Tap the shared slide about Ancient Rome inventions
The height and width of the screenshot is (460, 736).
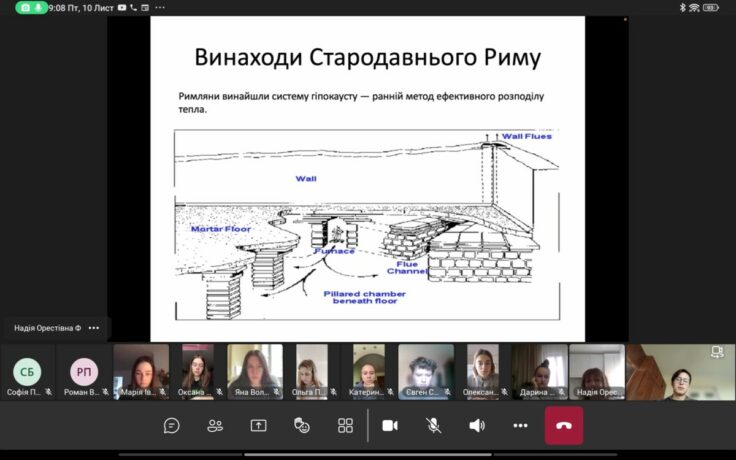(367, 178)
